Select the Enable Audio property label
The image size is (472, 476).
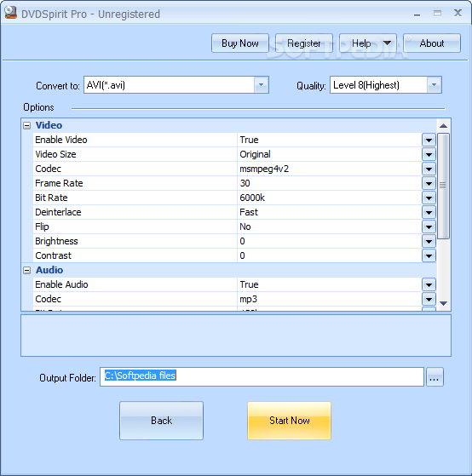(x=61, y=284)
